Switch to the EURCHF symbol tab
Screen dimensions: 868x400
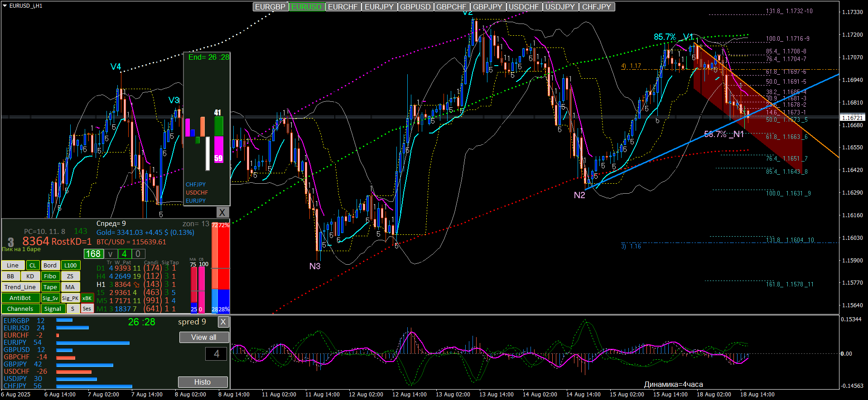click(343, 7)
